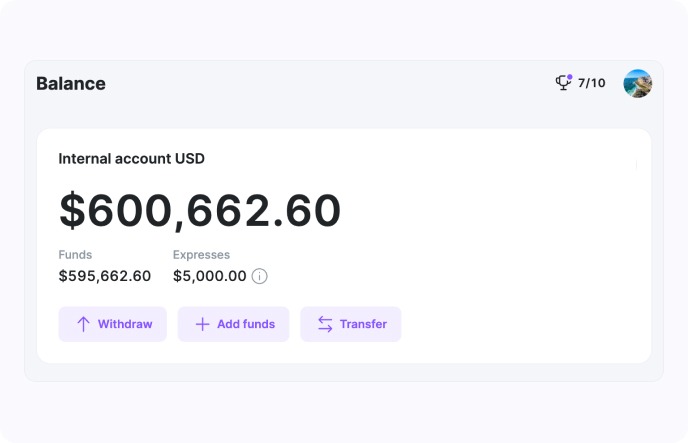Open the user profile avatar
Screen dimensions: 688x443
637,83
